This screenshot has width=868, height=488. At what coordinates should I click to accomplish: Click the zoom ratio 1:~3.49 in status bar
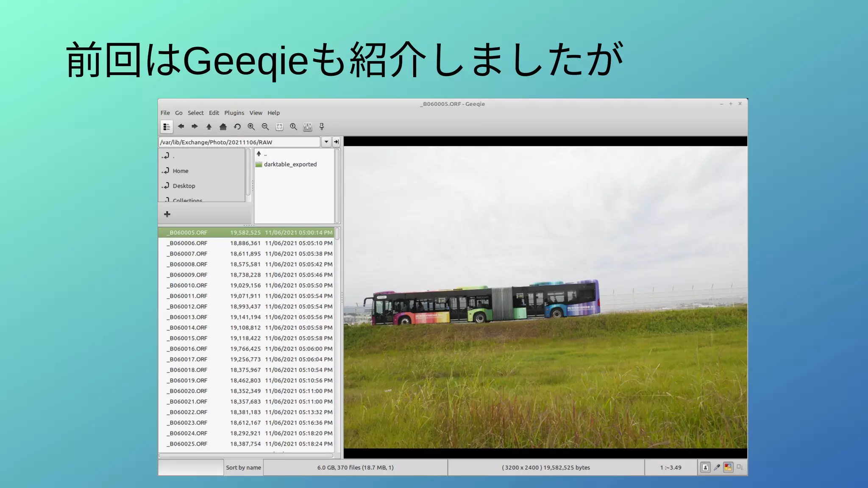coord(670,468)
